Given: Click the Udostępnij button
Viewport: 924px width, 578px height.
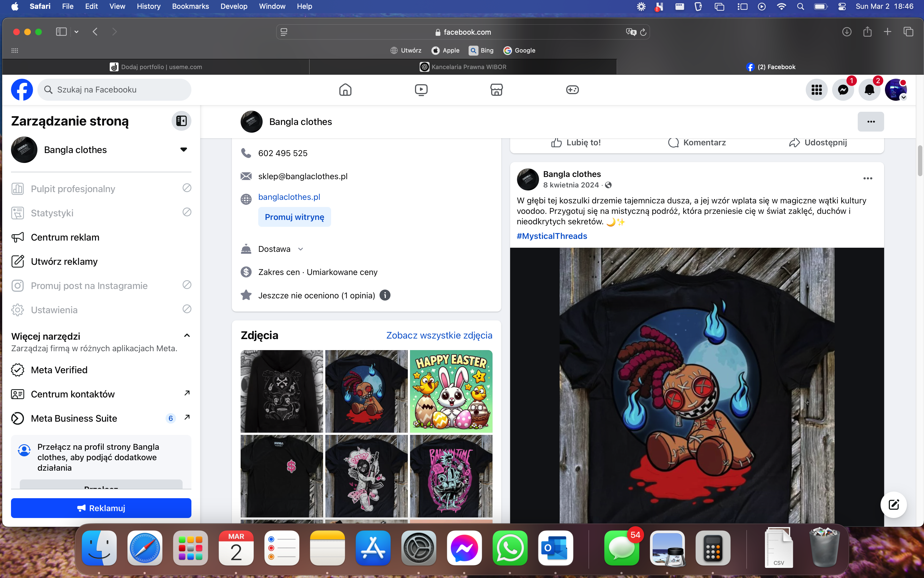Looking at the screenshot, I should (818, 143).
